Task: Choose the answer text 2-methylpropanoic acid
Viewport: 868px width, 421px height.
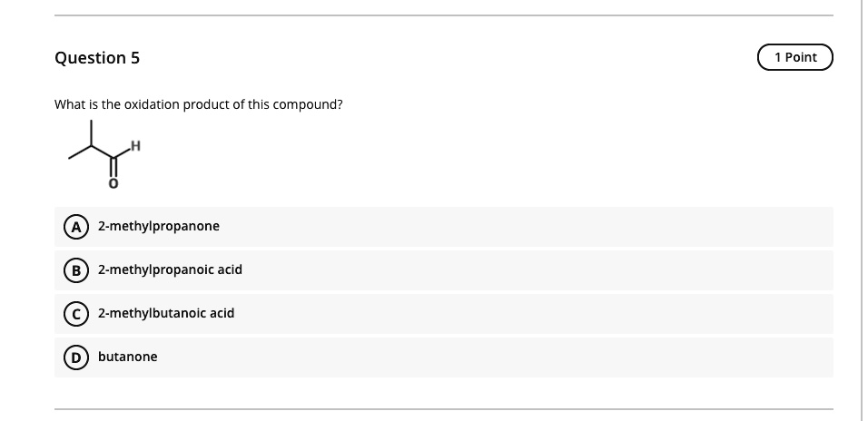Action: (170, 269)
